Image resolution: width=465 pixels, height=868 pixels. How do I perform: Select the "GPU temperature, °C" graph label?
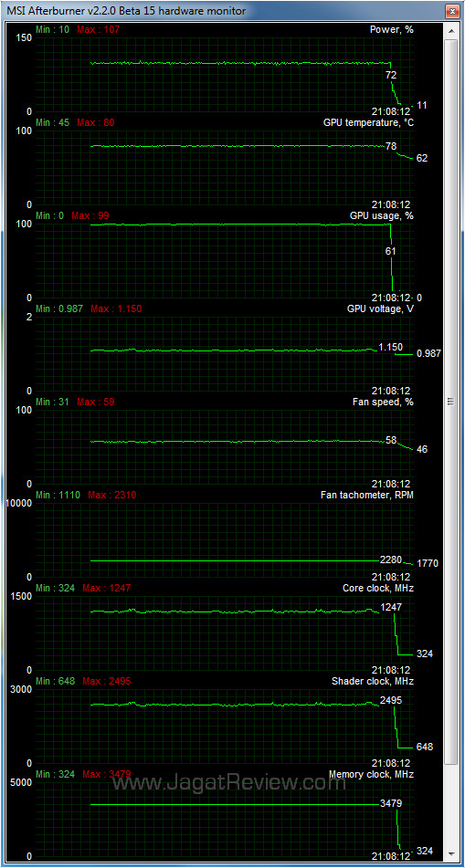point(368,122)
